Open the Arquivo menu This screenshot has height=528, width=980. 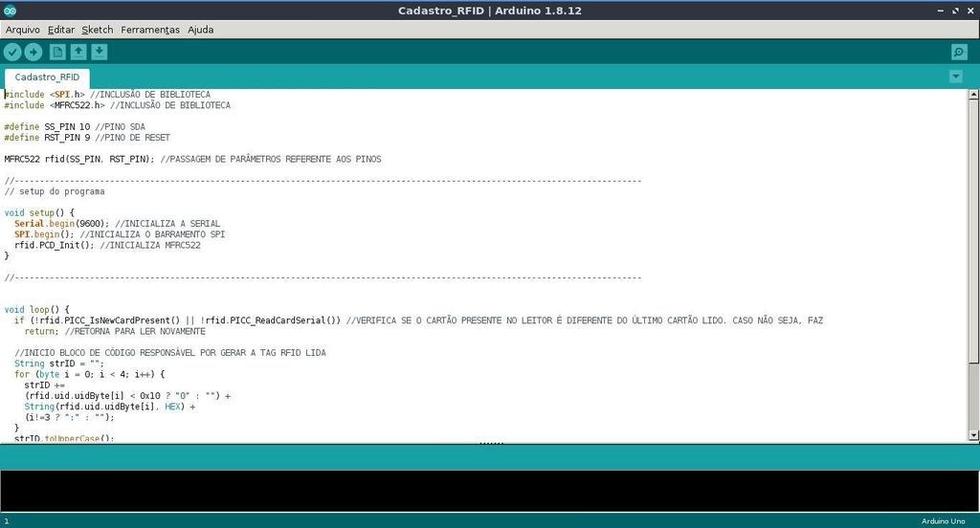[x=23, y=30]
